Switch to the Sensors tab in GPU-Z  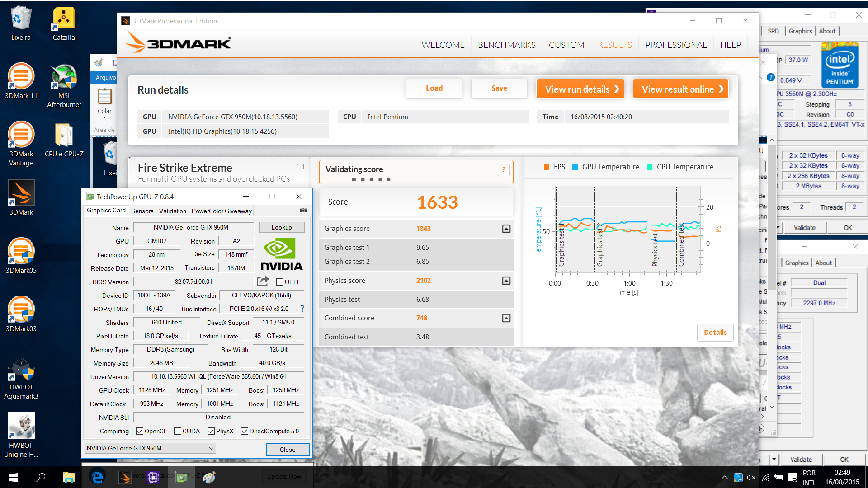coord(142,211)
